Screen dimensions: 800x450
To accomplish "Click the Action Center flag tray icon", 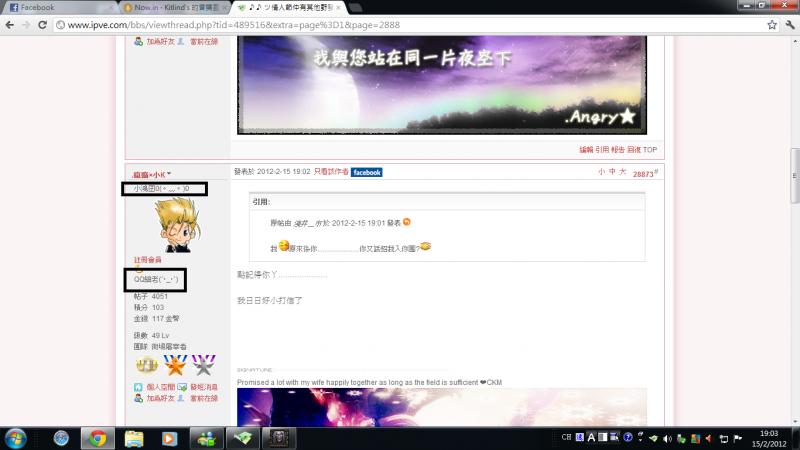I will click(x=737, y=438).
